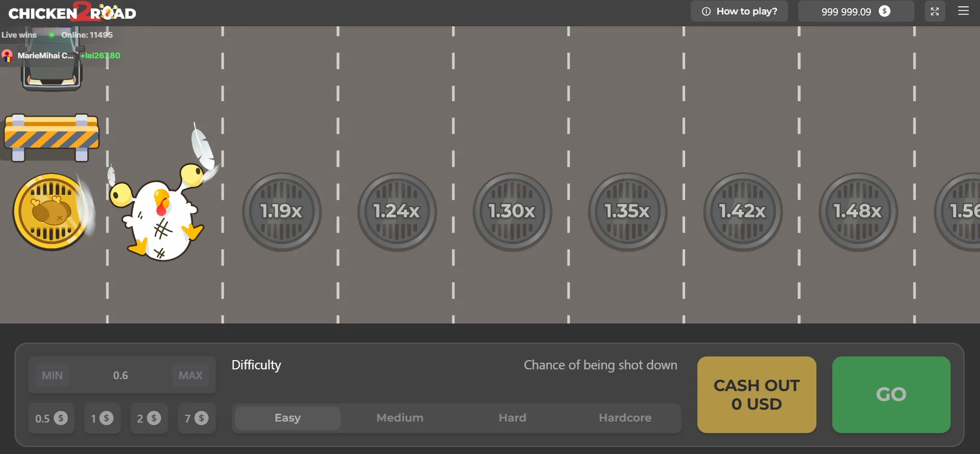Click the 1.35x manhole multiplier
The image size is (980, 454).
[627, 212]
